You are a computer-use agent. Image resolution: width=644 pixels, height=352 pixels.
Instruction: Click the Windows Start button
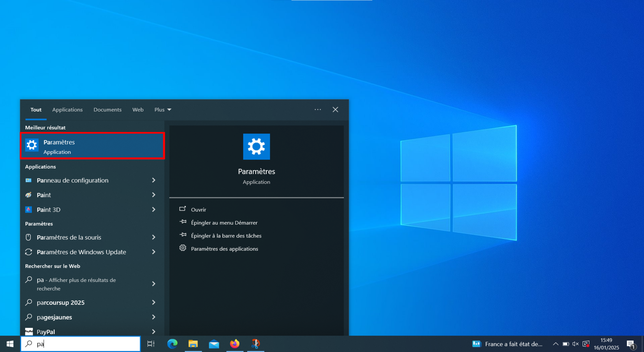10,344
